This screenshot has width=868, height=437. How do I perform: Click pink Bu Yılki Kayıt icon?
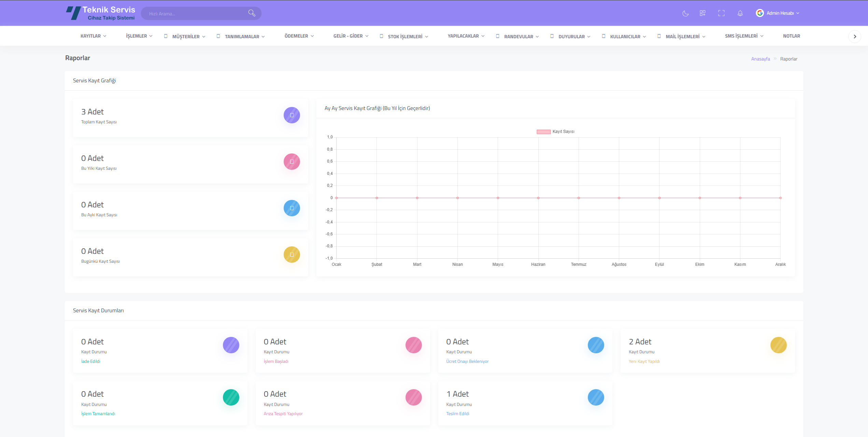point(291,162)
